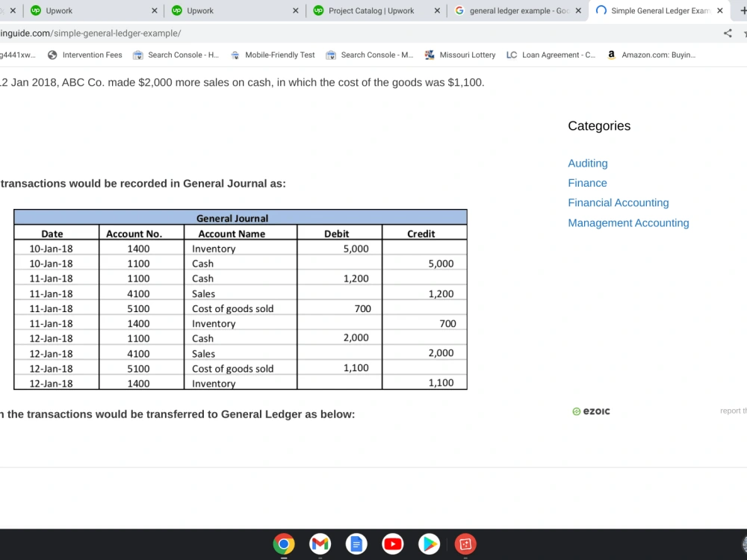
Task: Click the 700 credit in 11-Jan Inventory row
Action: click(447, 323)
